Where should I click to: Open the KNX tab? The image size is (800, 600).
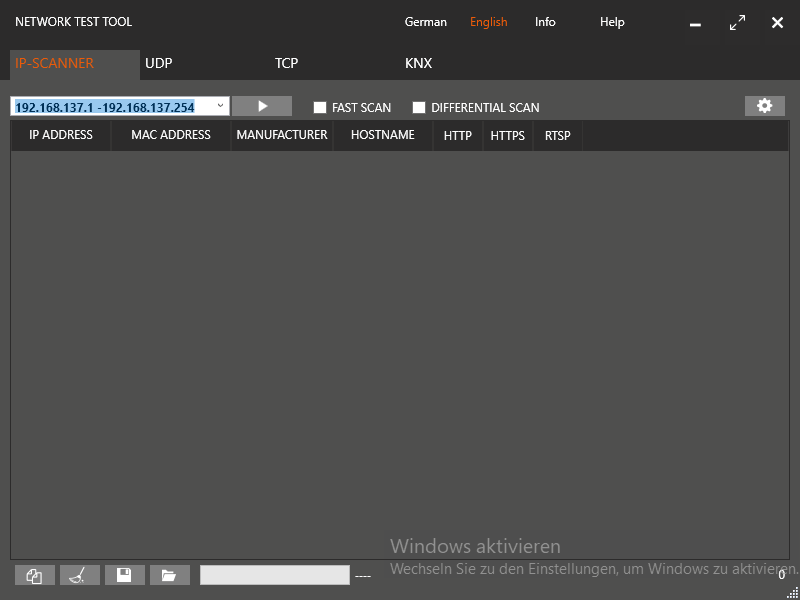[418, 63]
